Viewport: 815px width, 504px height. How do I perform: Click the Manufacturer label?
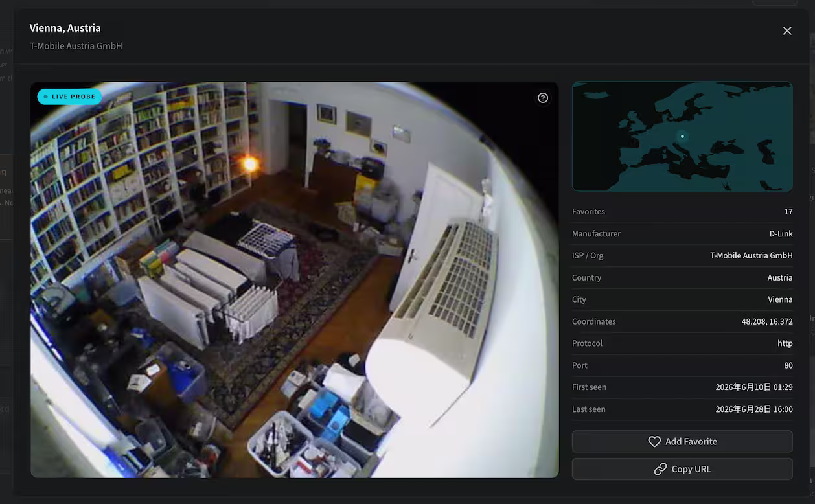tap(596, 233)
